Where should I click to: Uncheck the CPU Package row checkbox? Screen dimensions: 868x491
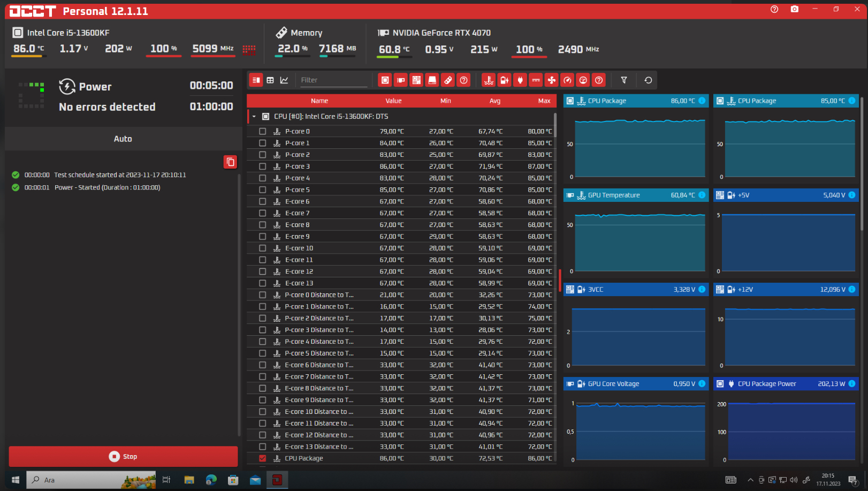tap(262, 458)
